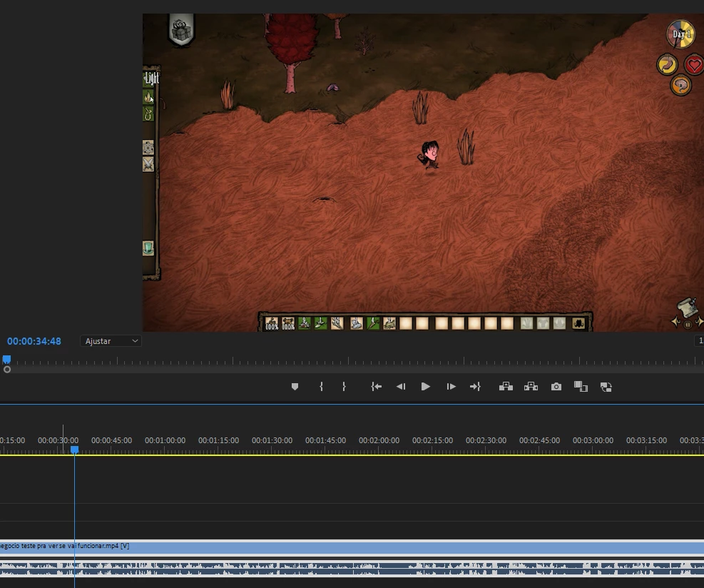The width and height of the screenshot is (704, 588).
Task: Click the red heart health badge in the preview
Action: tap(694, 65)
